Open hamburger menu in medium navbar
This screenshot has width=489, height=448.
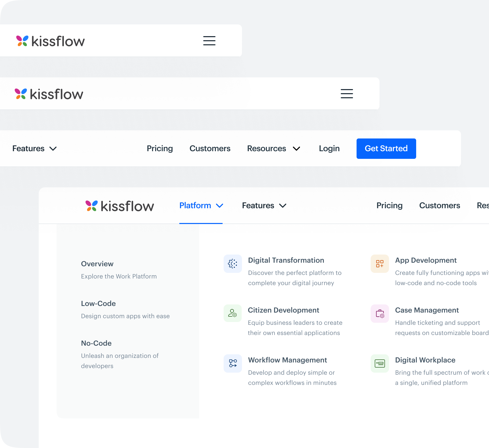point(347,94)
